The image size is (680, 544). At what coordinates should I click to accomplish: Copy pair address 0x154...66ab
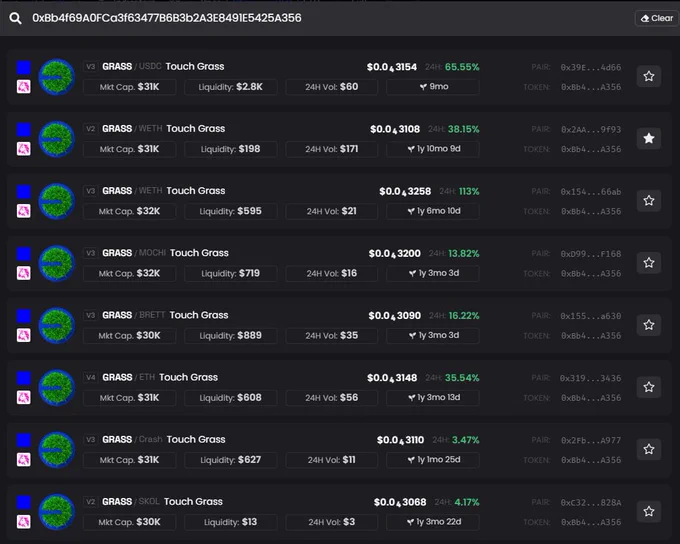coord(591,191)
